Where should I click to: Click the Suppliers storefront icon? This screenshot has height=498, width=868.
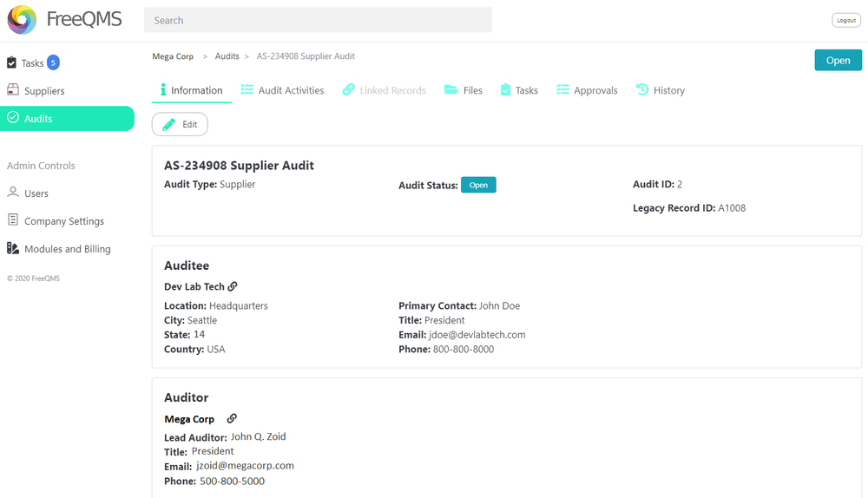pyautogui.click(x=13, y=89)
